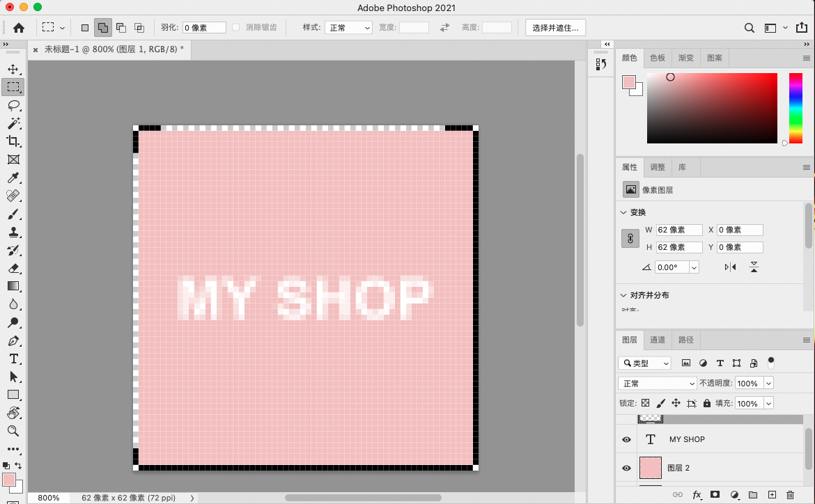Select the Rectangle shape tool
This screenshot has height=504, width=815.
(x=13, y=395)
